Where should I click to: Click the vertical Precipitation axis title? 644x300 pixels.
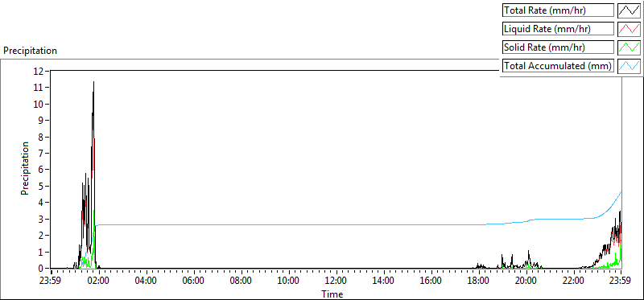point(25,168)
